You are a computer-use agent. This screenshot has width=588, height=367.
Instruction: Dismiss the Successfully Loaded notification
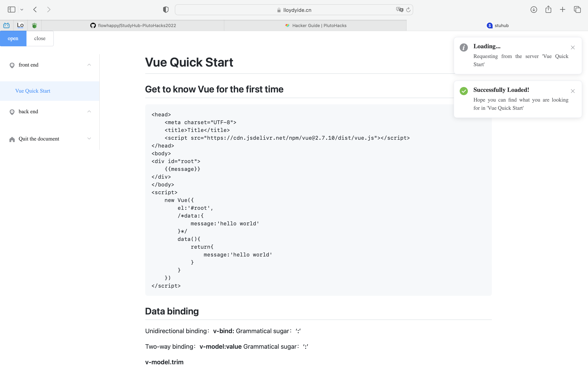pos(573,91)
